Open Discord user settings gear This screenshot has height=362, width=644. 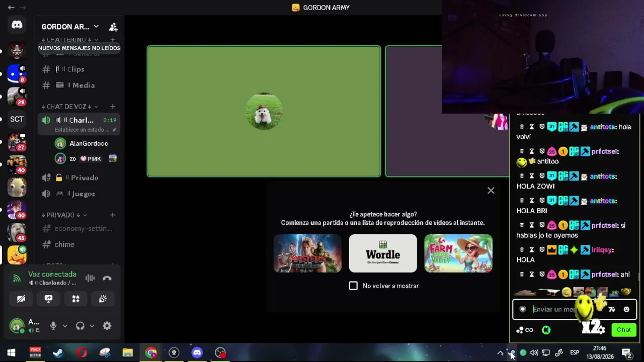coord(107,326)
